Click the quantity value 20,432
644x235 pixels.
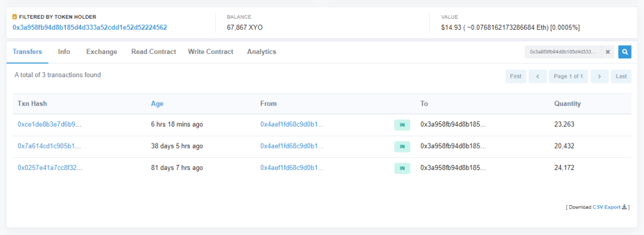(564, 146)
